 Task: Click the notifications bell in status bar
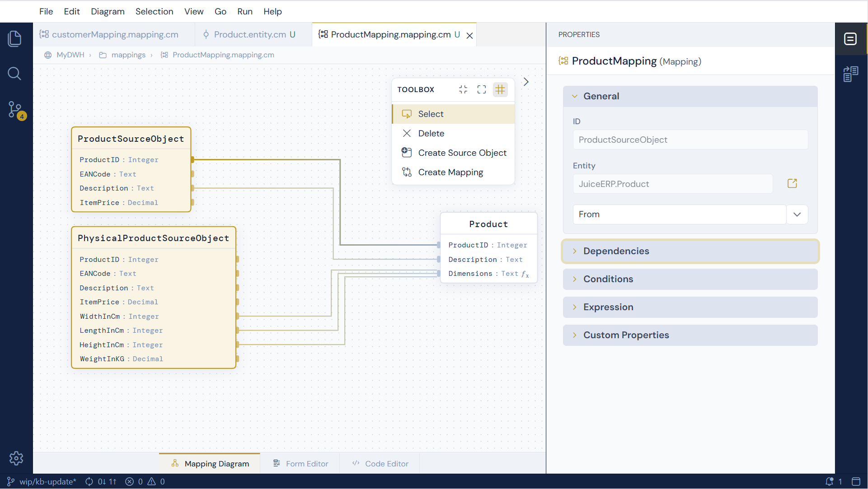tap(830, 482)
